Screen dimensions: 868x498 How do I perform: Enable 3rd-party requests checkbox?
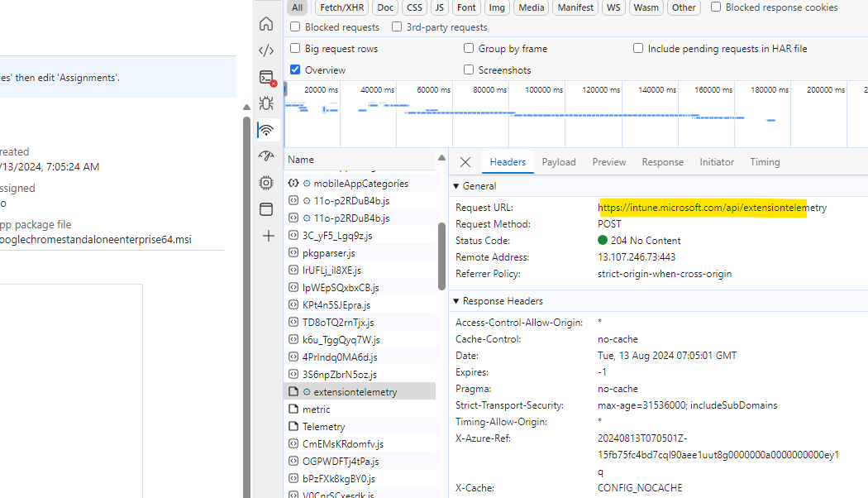point(396,26)
